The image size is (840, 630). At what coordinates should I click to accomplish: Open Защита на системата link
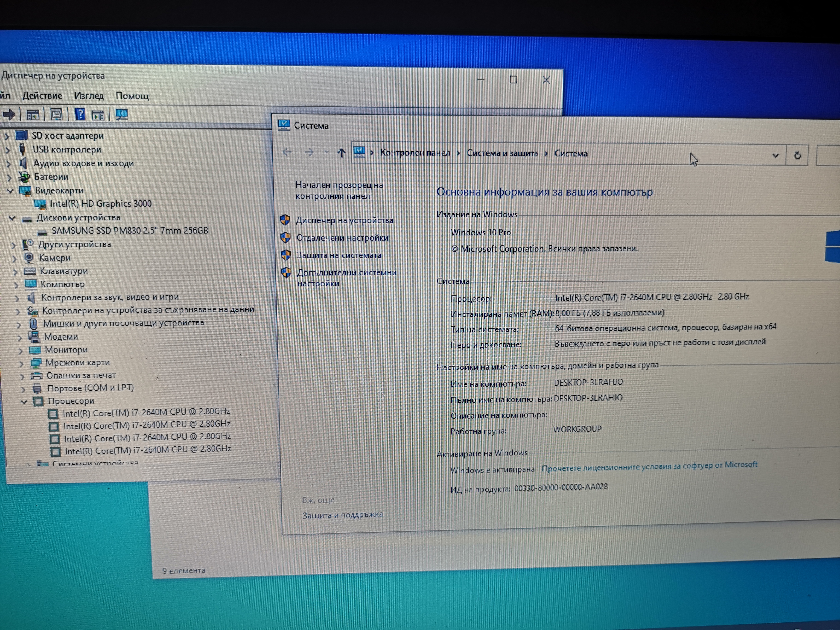coord(339,255)
